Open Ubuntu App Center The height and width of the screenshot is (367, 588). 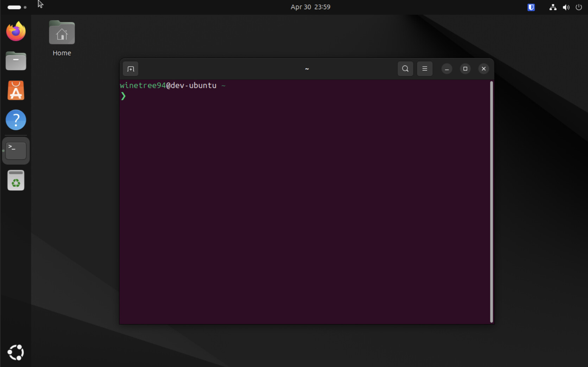[x=16, y=91]
